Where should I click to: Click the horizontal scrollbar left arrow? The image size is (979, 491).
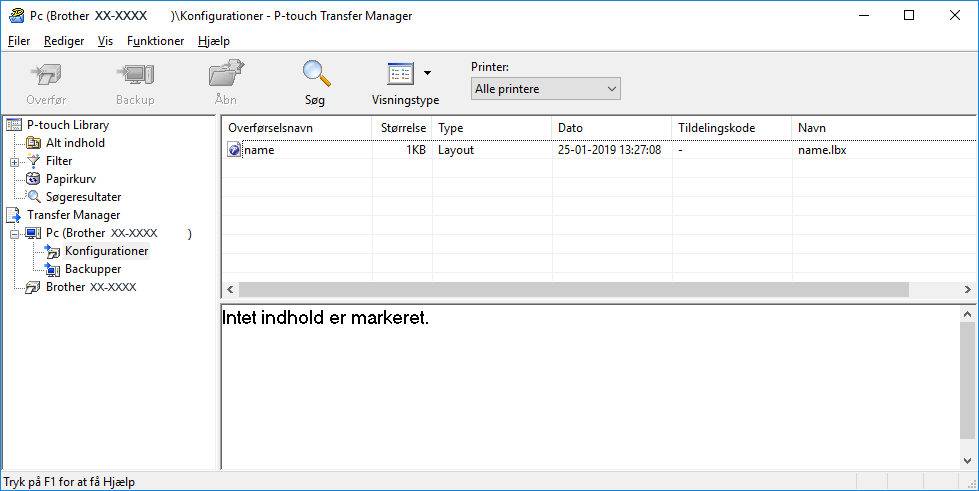[x=230, y=289]
